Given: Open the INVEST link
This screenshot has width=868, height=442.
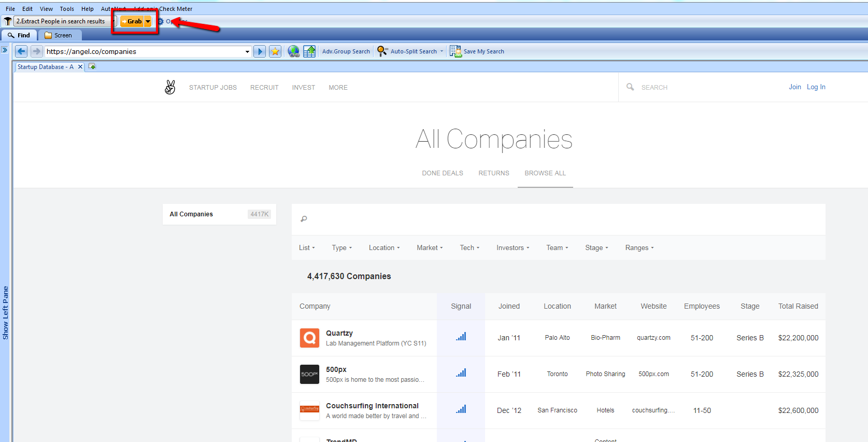Looking at the screenshot, I should pos(304,88).
